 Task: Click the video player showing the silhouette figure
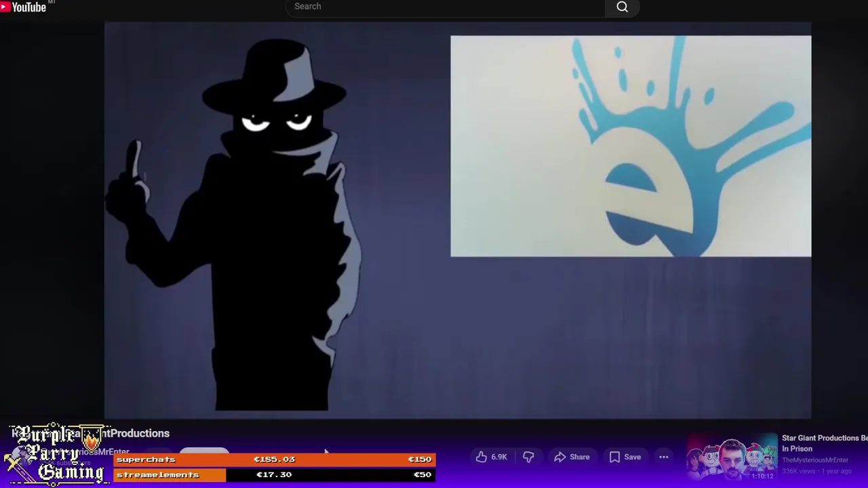point(458,220)
